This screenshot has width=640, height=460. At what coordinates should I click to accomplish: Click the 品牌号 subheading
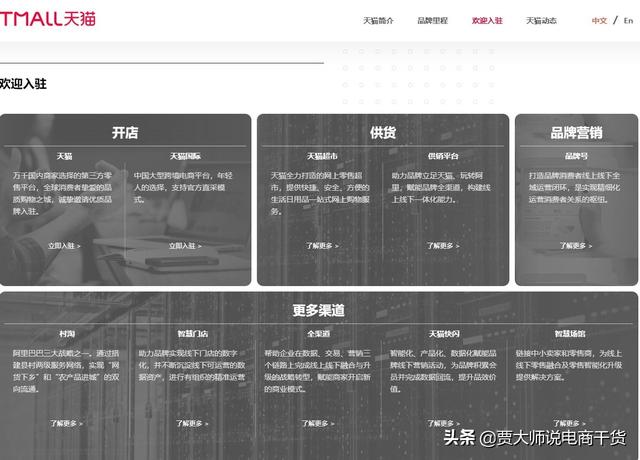pyautogui.click(x=576, y=156)
